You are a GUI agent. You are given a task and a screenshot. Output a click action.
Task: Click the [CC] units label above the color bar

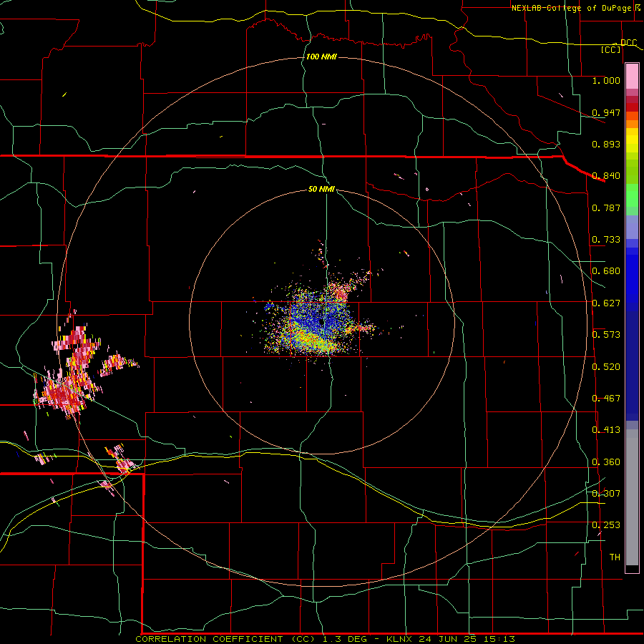click(x=611, y=49)
